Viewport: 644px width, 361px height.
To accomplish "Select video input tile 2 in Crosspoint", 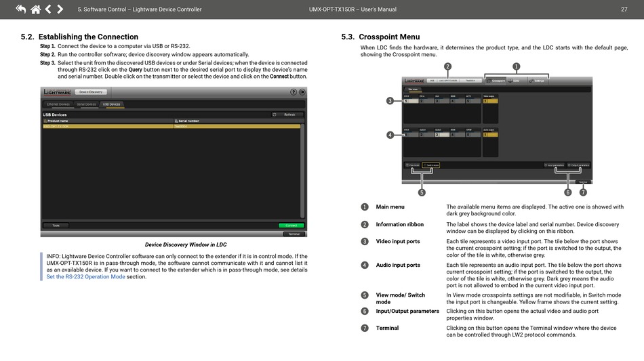I will [426, 101].
